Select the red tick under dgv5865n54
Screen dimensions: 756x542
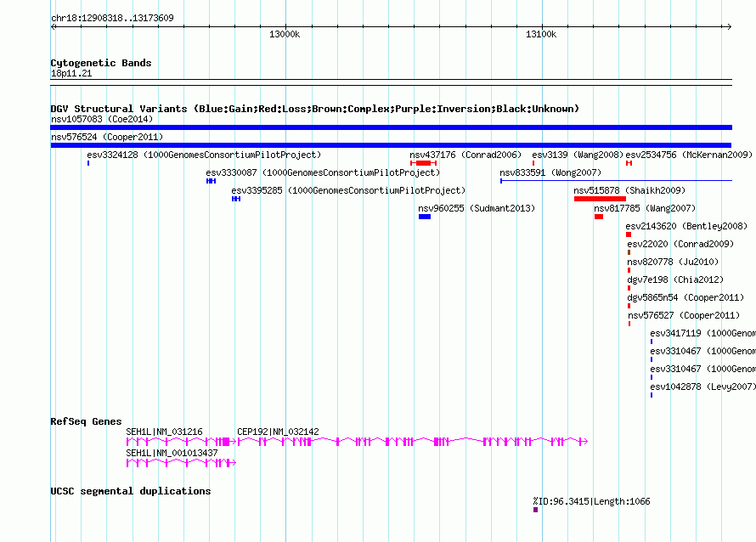tap(629, 306)
